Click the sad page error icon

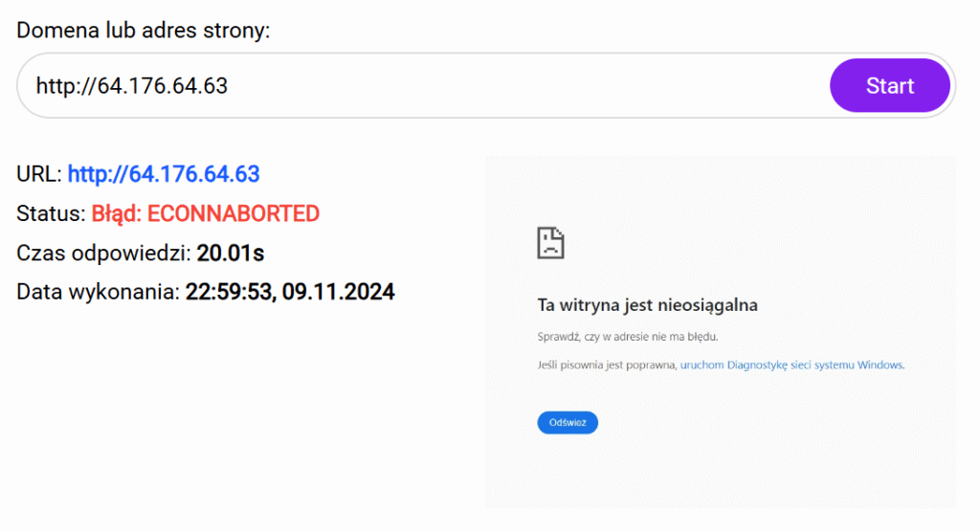pyautogui.click(x=550, y=243)
